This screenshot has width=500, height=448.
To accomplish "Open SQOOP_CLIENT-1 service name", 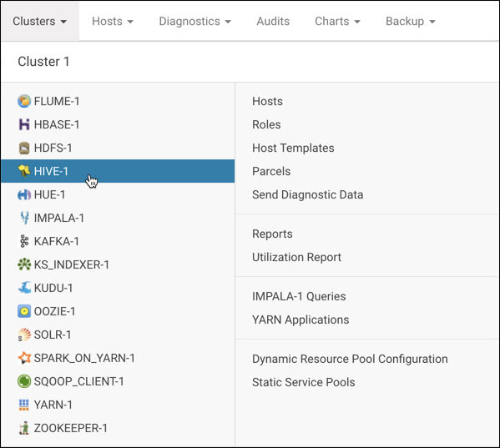I will 78,381.
